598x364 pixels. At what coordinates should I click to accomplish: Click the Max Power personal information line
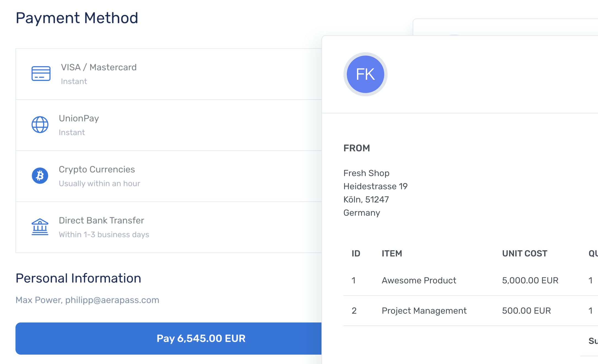87,300
